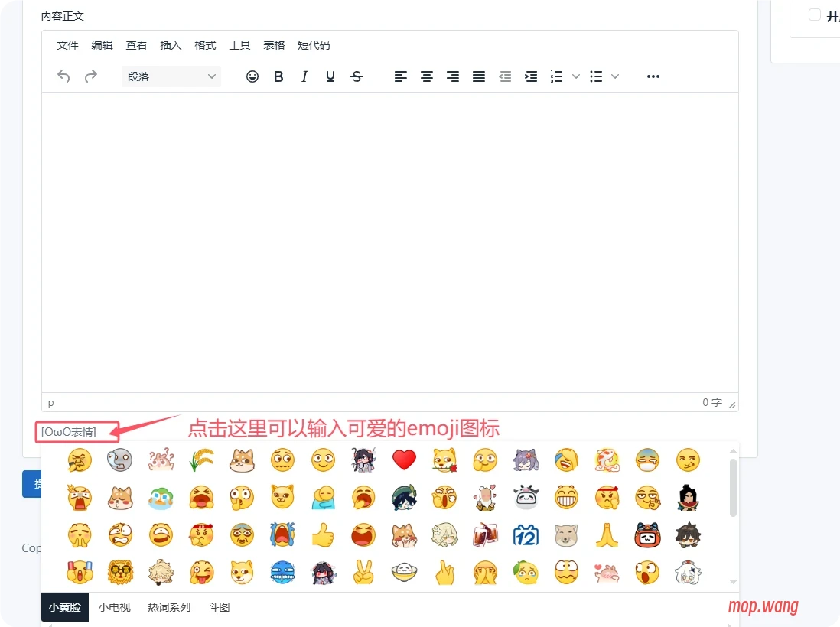Open the 段落 paragraph style dropdown
Screen dimensions: 840x627
170,76
